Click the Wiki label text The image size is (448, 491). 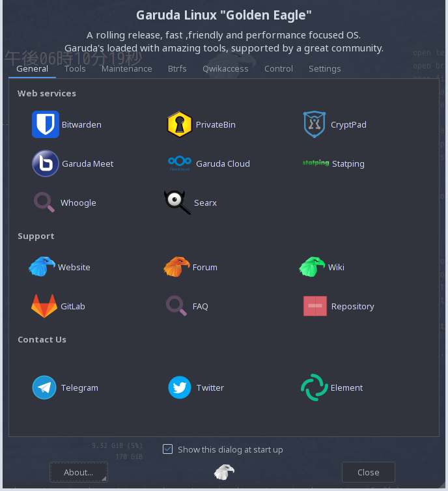pyautogui.click(x=336, y=267)
